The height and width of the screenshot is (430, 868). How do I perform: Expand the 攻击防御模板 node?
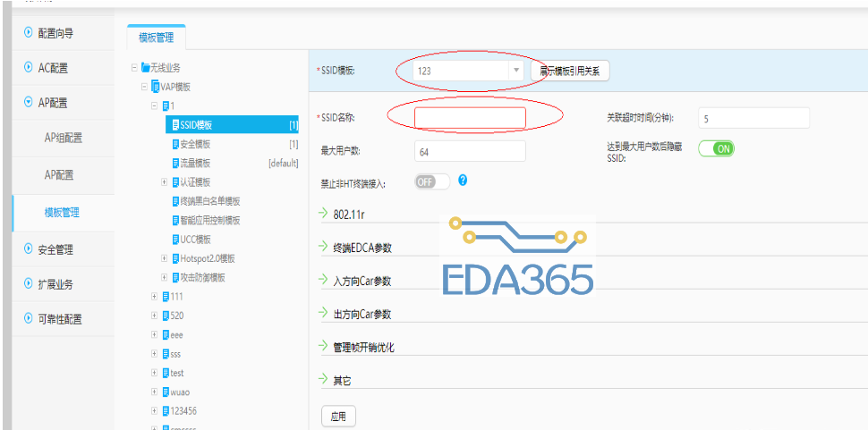[x=165, y=277]
